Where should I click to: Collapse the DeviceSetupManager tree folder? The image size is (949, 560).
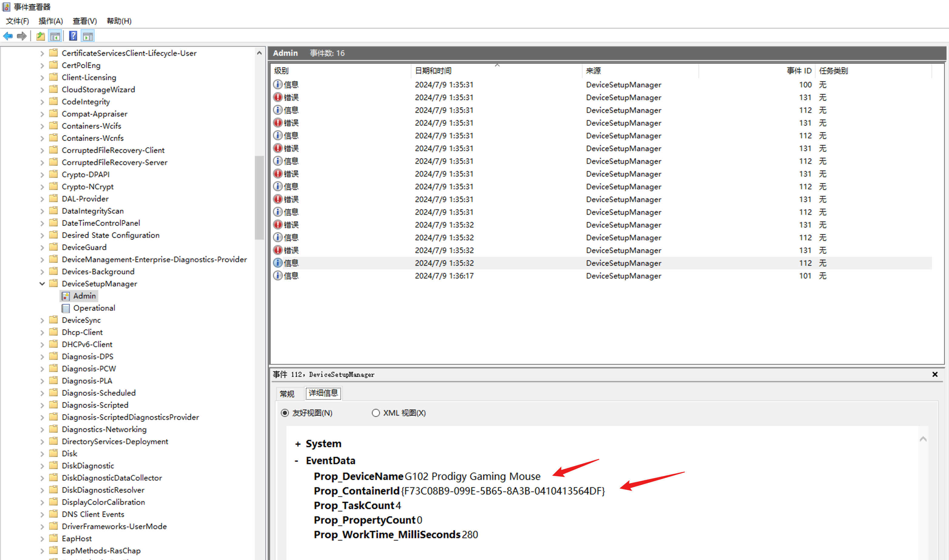tap(42, 284)
